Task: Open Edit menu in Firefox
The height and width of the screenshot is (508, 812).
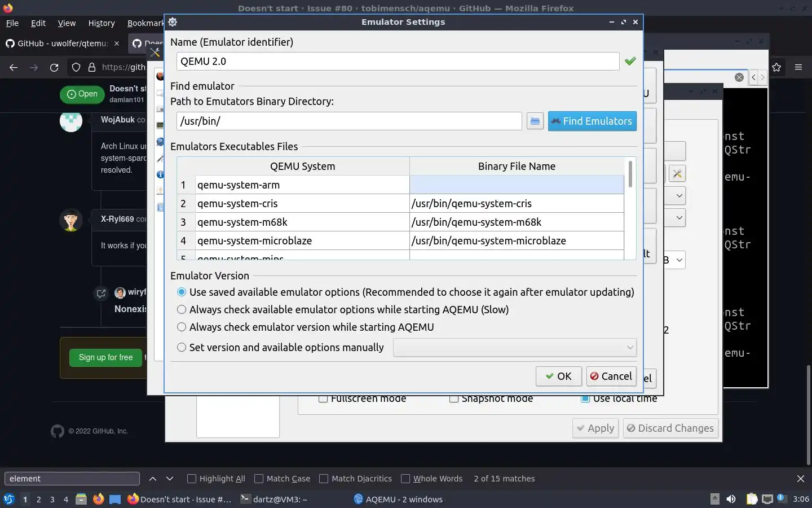Action: 38,23
